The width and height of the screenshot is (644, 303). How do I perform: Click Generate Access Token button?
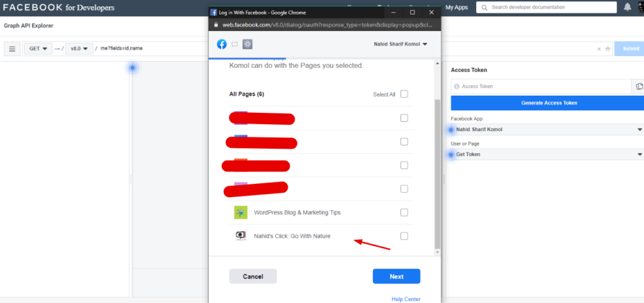point(548,103)
